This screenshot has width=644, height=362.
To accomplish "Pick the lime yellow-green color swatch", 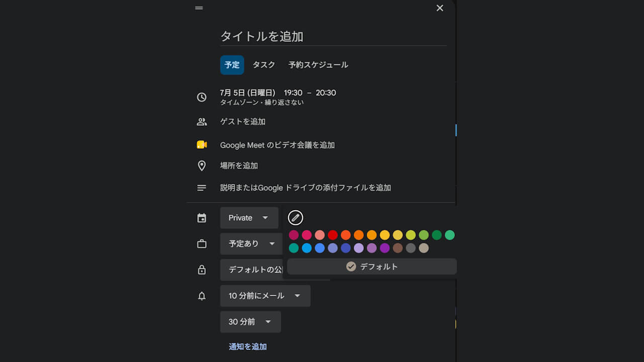I will coord(411,235).
